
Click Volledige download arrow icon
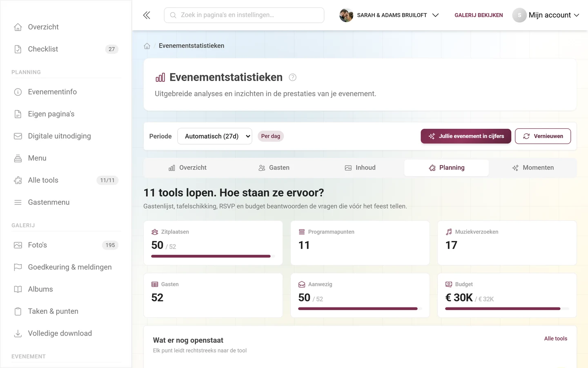18,334
